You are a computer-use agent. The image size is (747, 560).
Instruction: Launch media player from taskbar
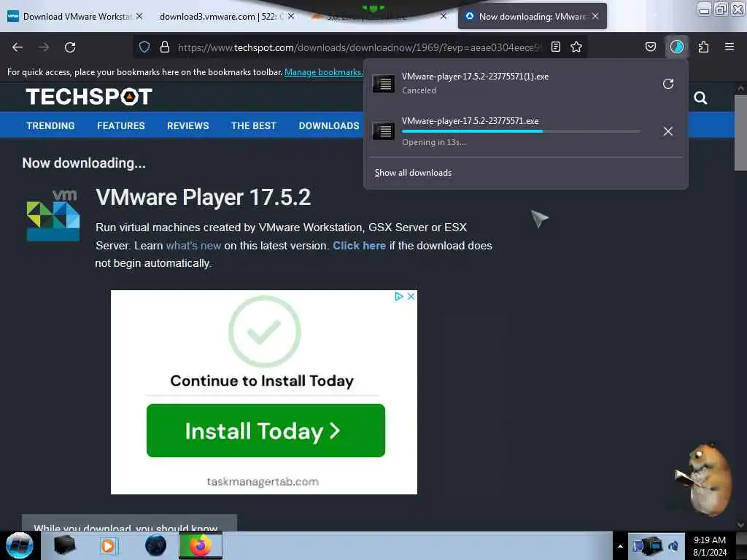[108, 545]
